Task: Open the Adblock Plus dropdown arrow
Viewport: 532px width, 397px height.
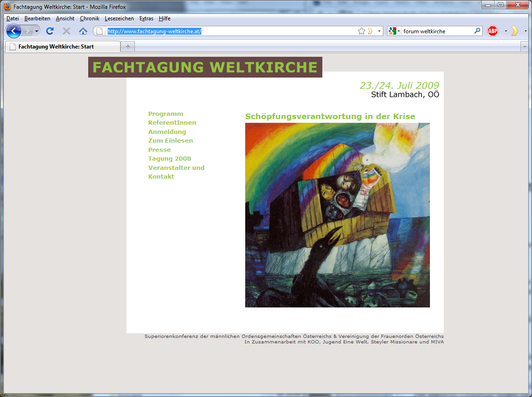Action: [x=506, y=31]
